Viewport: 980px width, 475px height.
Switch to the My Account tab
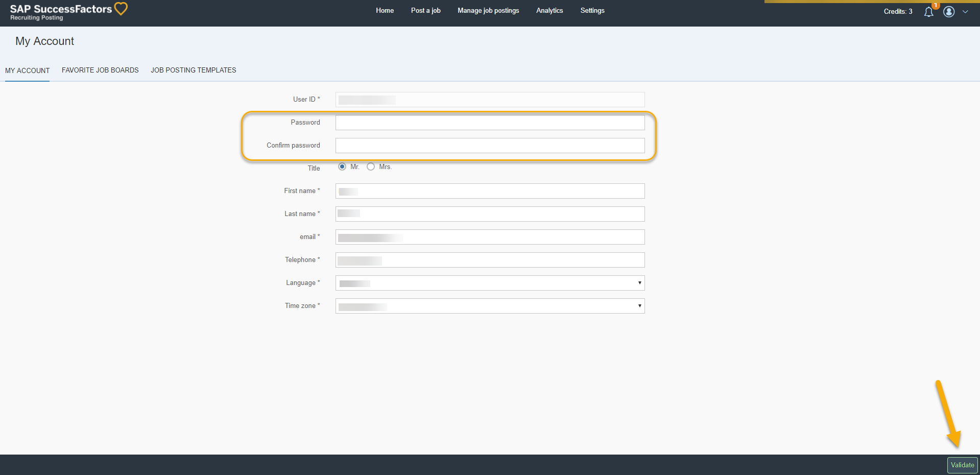[x=27, y=70]
